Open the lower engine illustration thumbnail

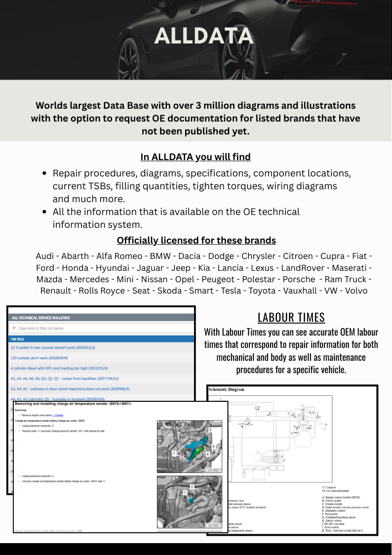[x=190, y=502]
